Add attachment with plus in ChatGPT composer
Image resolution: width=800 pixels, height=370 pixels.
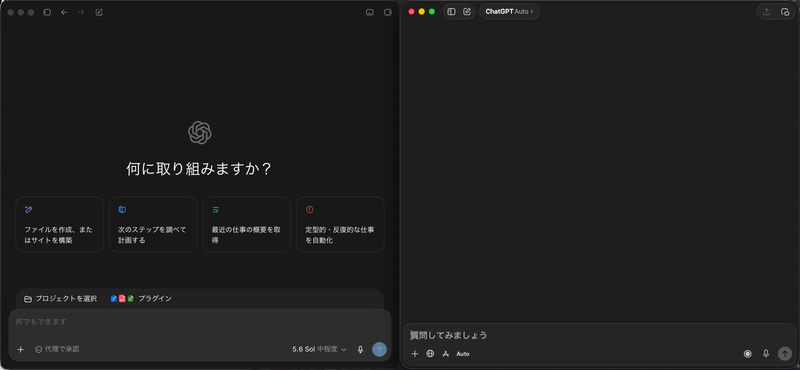(415, 354)
